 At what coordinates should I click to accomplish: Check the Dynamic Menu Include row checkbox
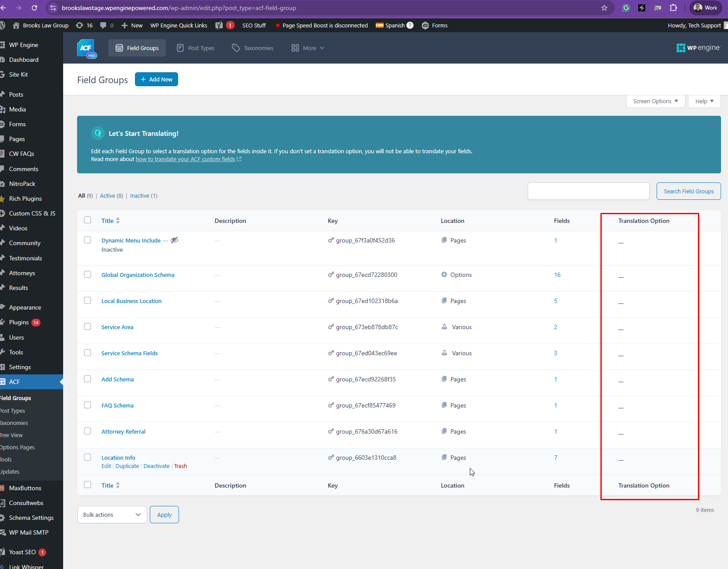pyautogui.click(x=88, y=240)
